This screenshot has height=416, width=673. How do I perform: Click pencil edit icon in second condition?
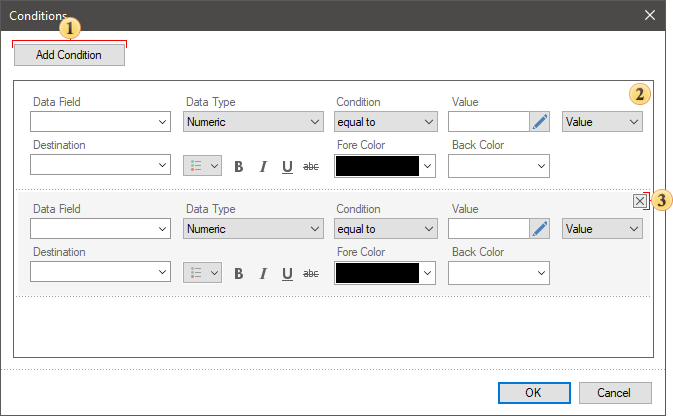(x=540, y=229)
